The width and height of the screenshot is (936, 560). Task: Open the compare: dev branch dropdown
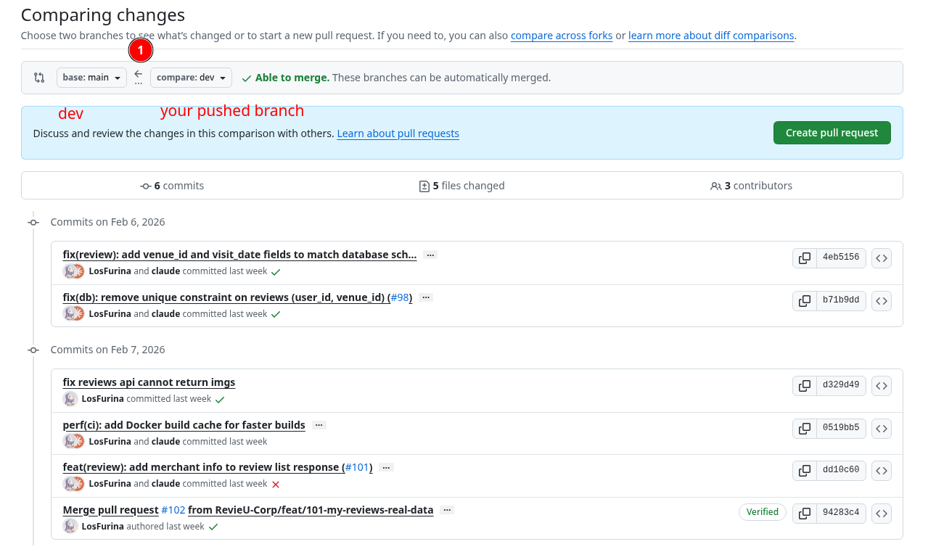point(191,77)
